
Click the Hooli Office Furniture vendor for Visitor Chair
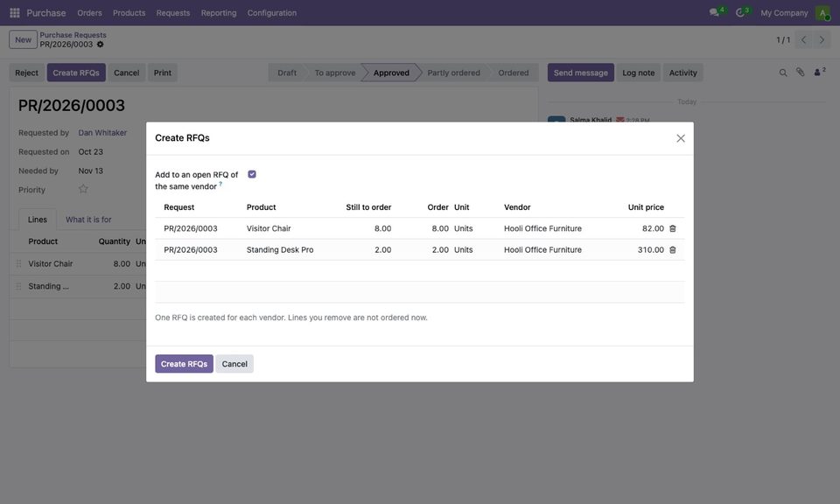click(x=542, y=228)
